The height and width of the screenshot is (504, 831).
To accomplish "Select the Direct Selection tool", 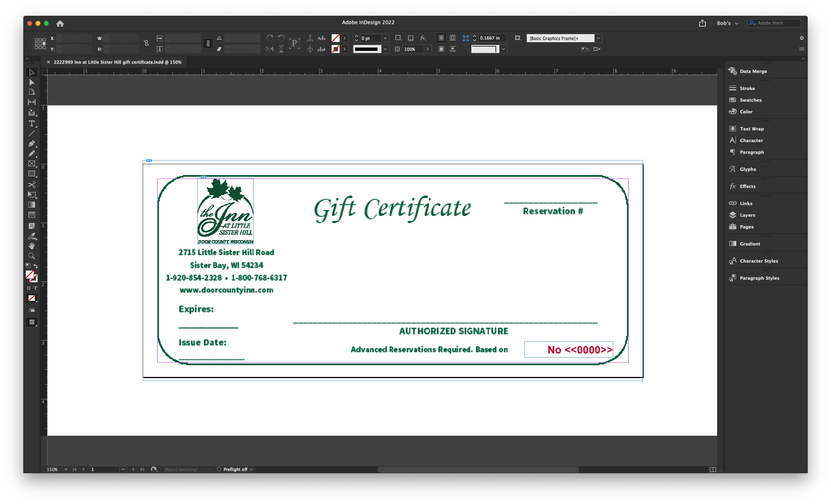I will coord(32,83).
